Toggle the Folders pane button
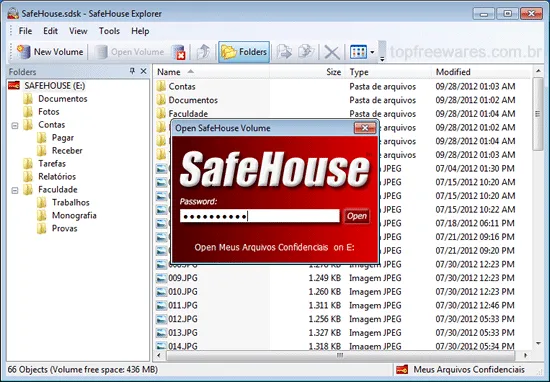Image resolution: width=550 pixels, height=382 pixels. [244, 52]
